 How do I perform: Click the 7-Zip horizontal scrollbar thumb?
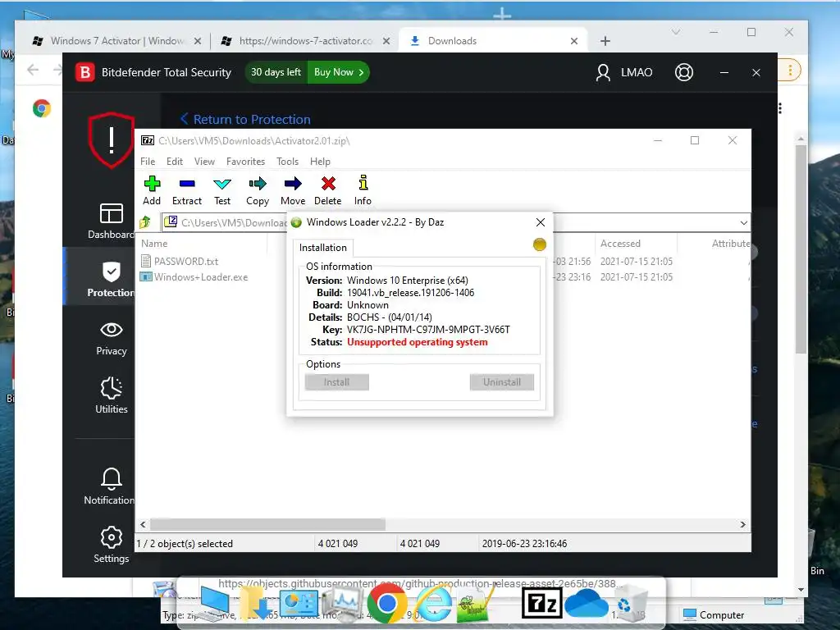click(267, 524)
